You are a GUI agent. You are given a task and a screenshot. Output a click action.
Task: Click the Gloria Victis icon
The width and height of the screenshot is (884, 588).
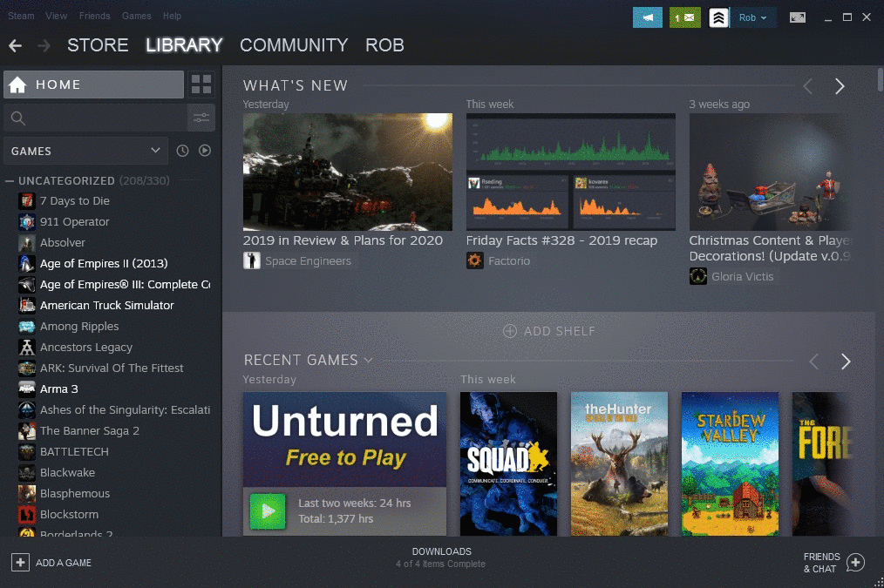pos(698,276)
